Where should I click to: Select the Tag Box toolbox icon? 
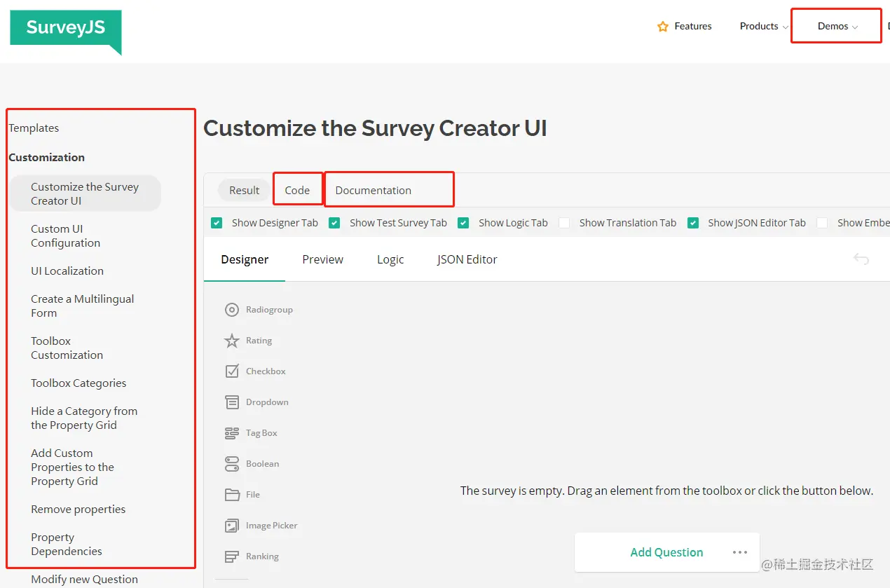pos(232,433)
